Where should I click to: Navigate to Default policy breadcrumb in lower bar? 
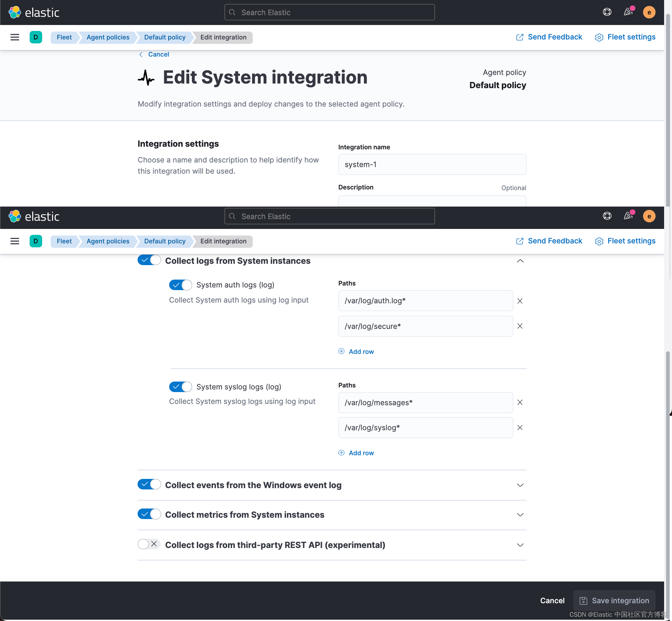[165, 241]
